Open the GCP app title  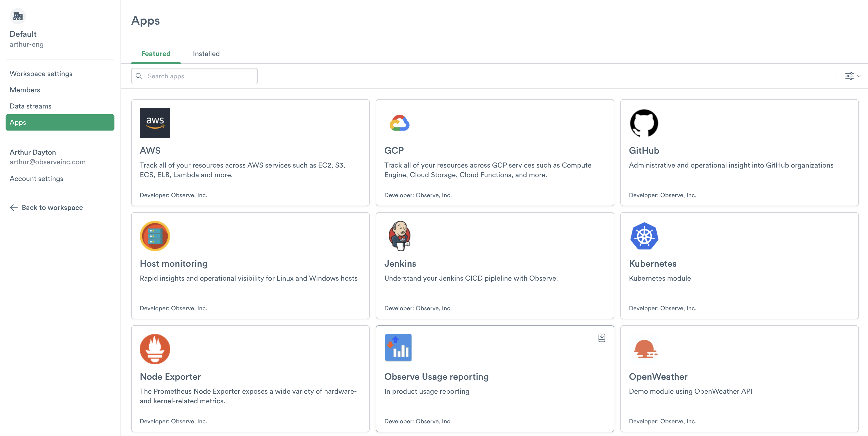point(394,150)
